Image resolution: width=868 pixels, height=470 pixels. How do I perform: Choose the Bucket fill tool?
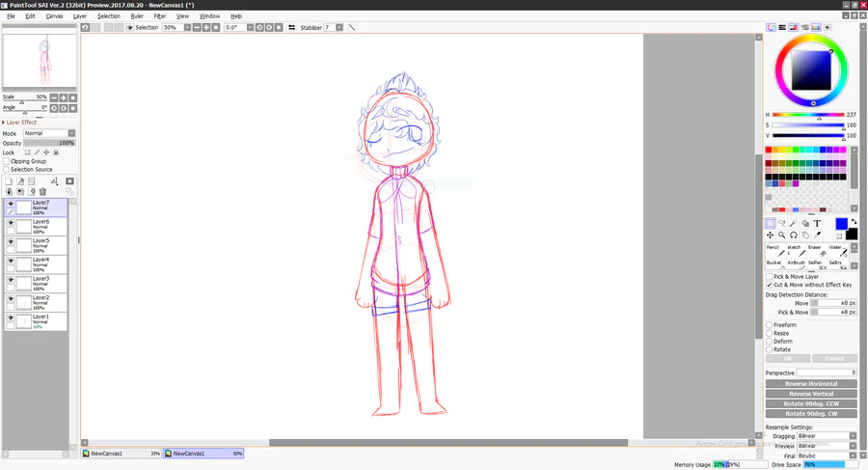click(775, 264)
